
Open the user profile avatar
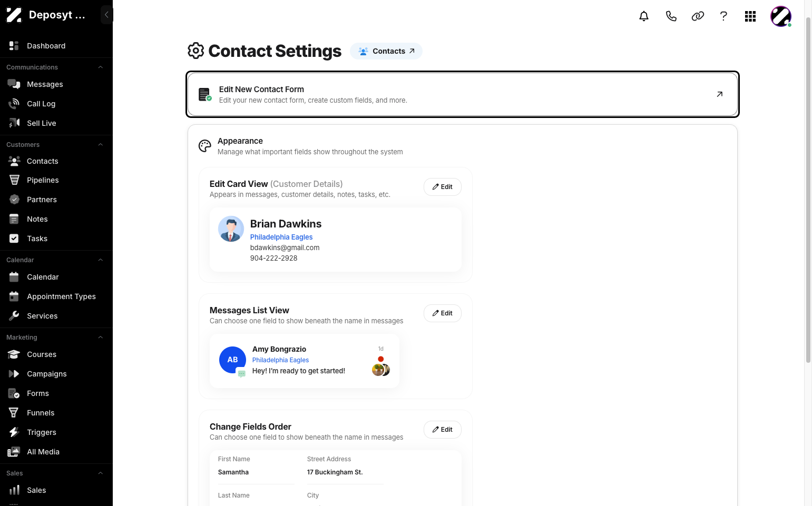pyautogui.click(x=781, y=16)
